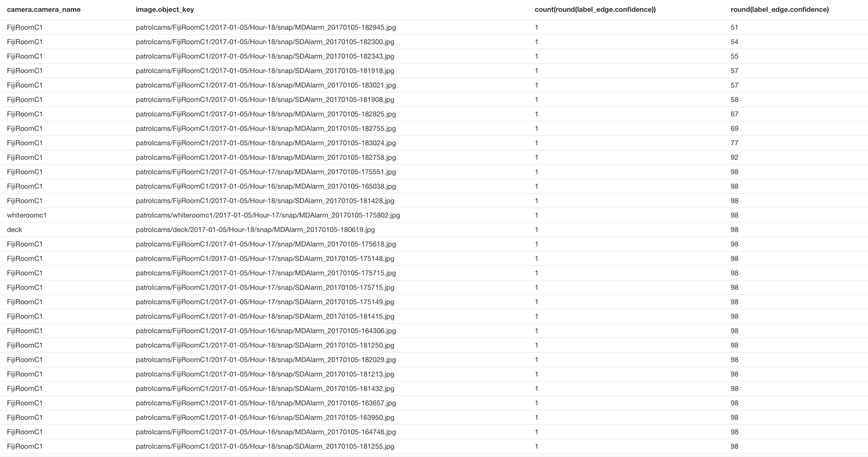Select object key ending SDAlarm_20170105-175149.jpg
Screen dimensions: 868x457
[265, 302]
